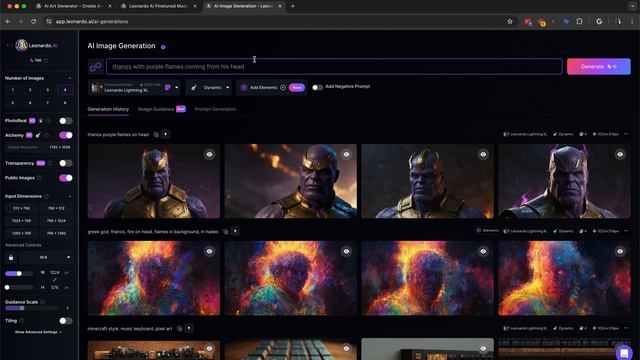Click the Leonardo.Ai logo avatar

pos(21,45)
